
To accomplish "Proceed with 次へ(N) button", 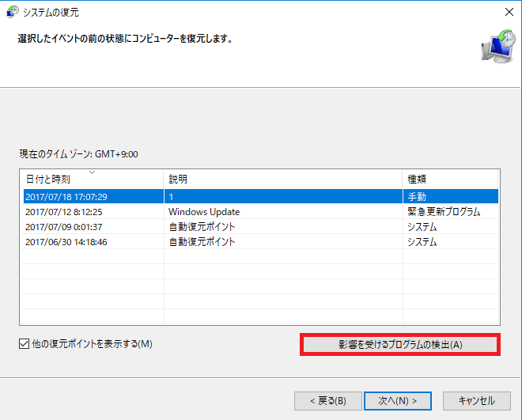I will pos(398,401).
